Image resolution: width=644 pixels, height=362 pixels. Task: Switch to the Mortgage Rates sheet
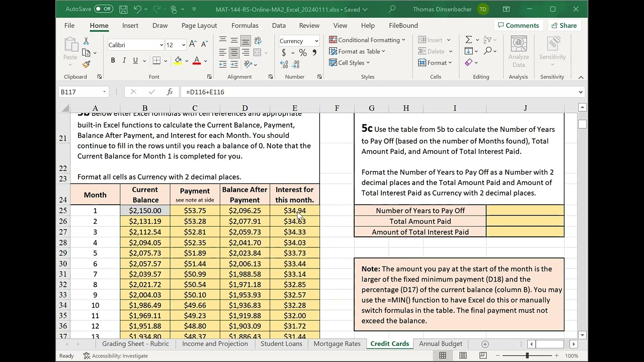[x=337, y=344]
